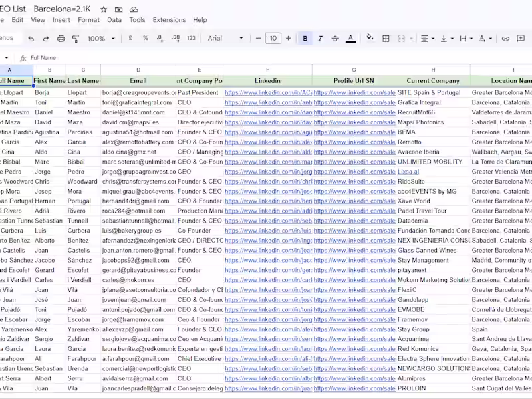
Task: Select cell Glass Canned Wines
Action: click(434, 251)
